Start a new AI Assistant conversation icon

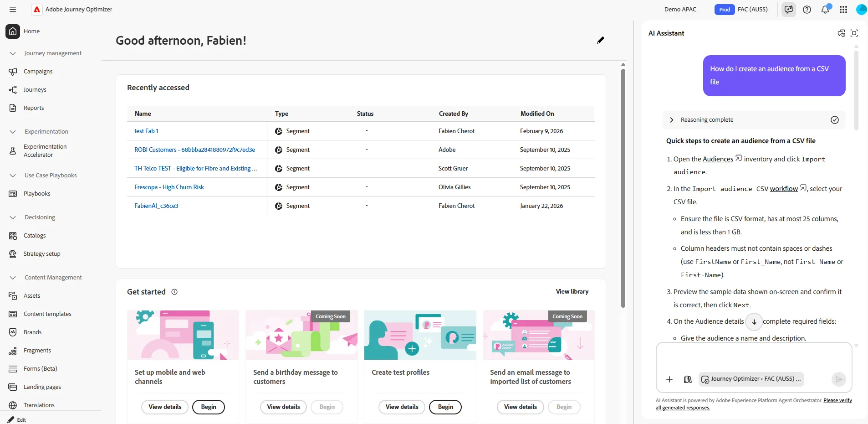click(841, 33)
